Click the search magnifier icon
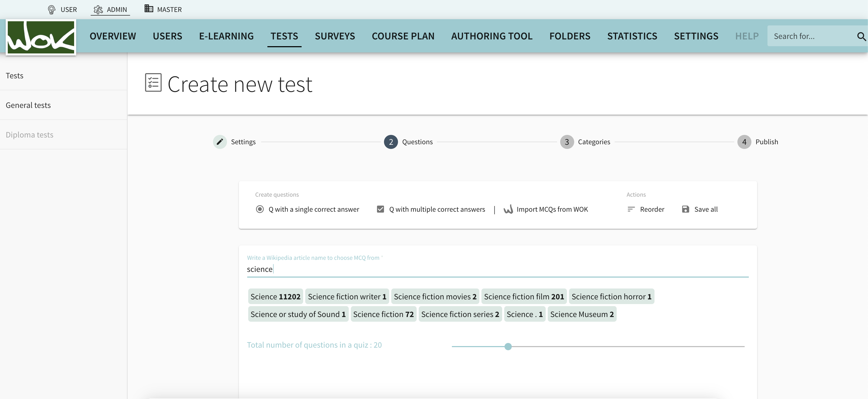Screen dimensions: 868x399 pos(861,36)
